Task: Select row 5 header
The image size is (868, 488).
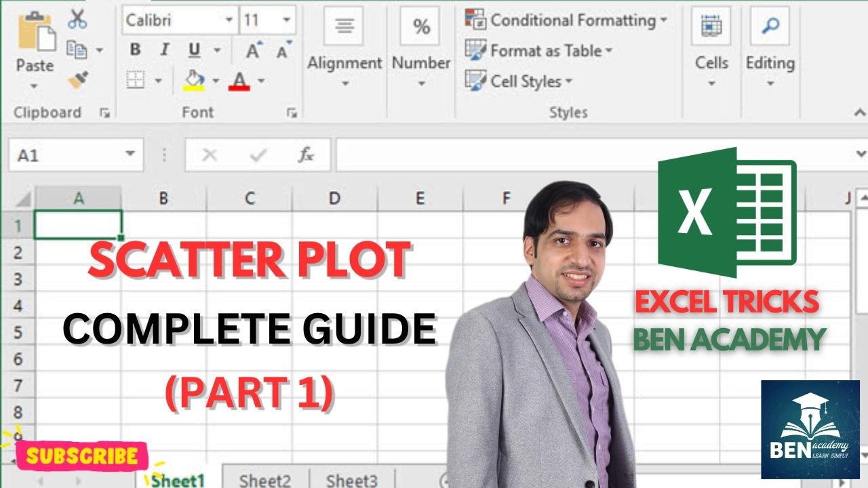Action: tap(18, 332)
